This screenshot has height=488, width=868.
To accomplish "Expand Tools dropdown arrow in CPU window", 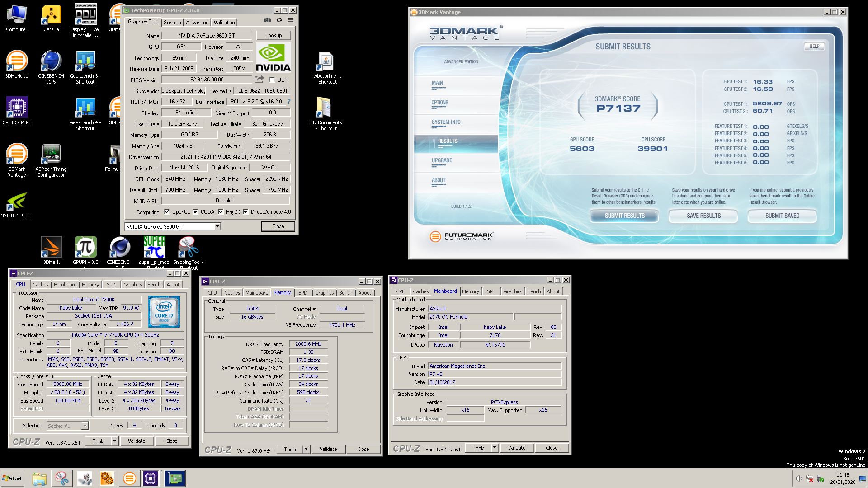I will coord(114,441).
